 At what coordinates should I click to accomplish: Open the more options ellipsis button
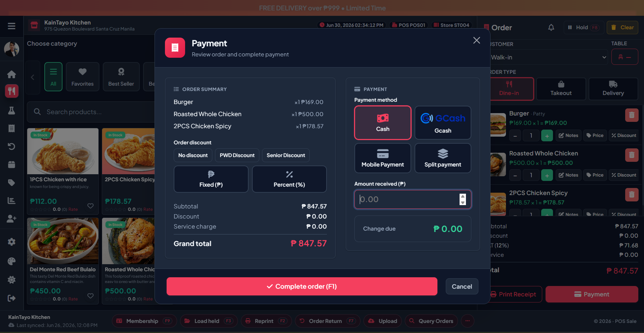point(467,321)
